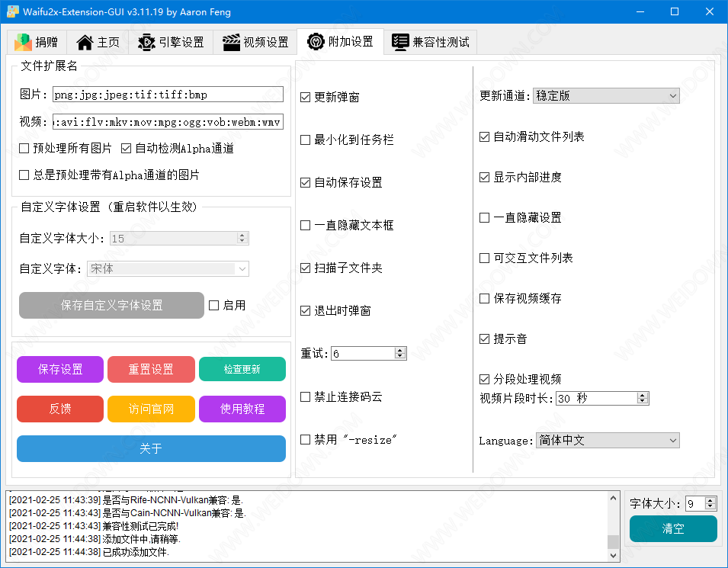
Task: Open the Language dropdown
Action: click(x=608, y=440)
